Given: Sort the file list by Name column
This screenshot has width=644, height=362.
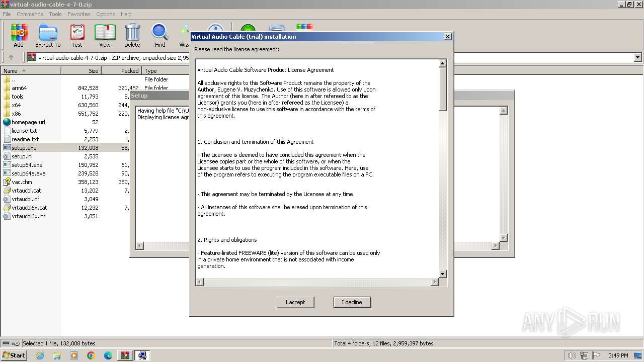Looking at the screenshot, I should click(31, 71).
